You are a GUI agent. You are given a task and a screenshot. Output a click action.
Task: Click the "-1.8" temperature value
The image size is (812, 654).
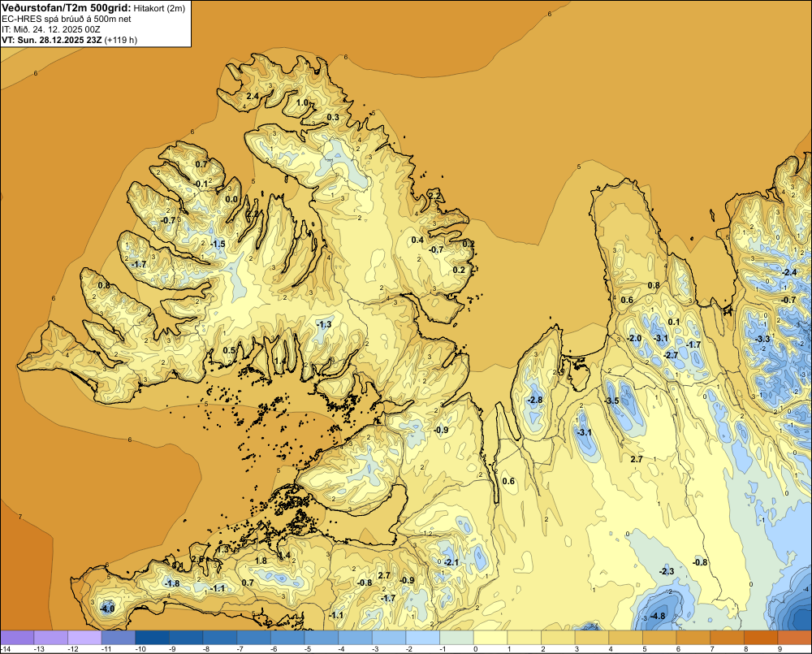[171, 583]
